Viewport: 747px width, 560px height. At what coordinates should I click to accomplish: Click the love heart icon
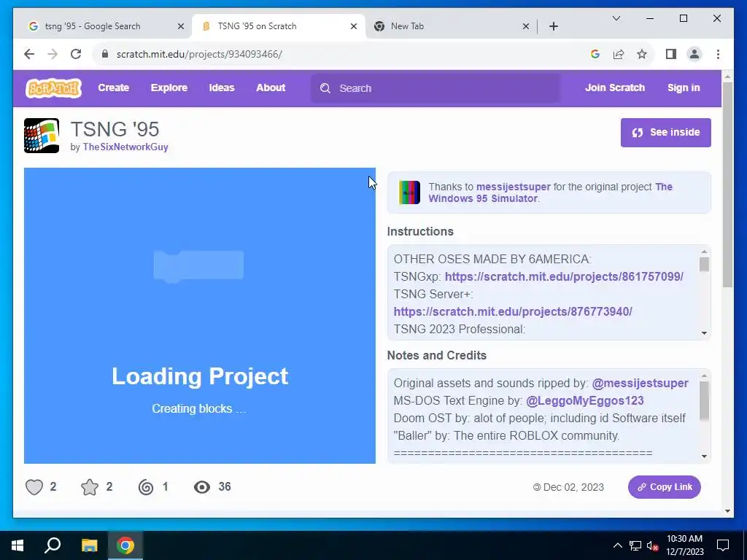click(x=34, y=487)
